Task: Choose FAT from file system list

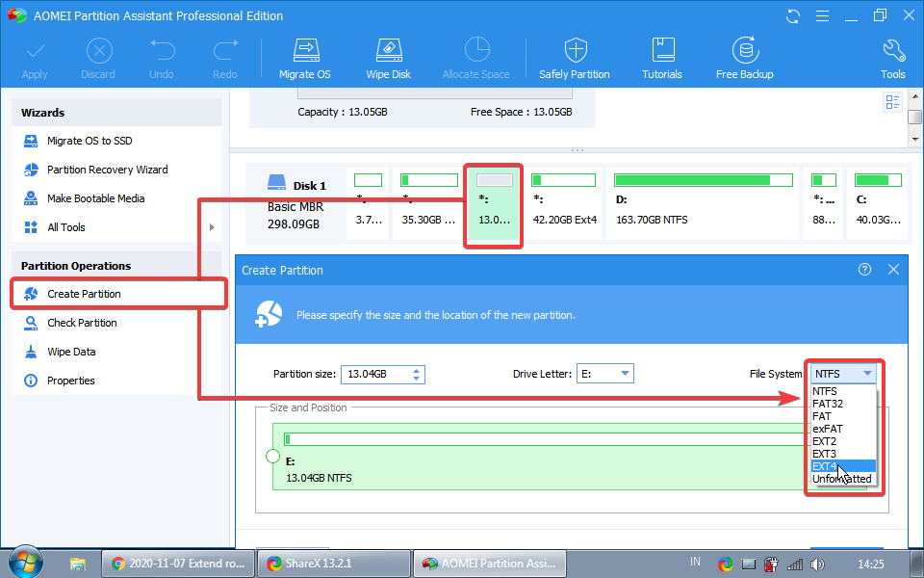Action: tap(843, 416)
